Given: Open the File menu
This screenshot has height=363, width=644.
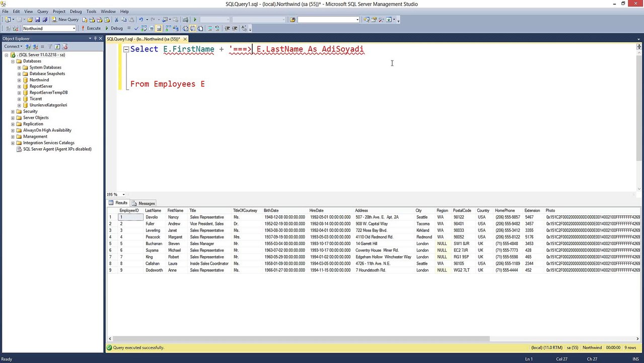Looking at the screenshot, I should (5, 11).
